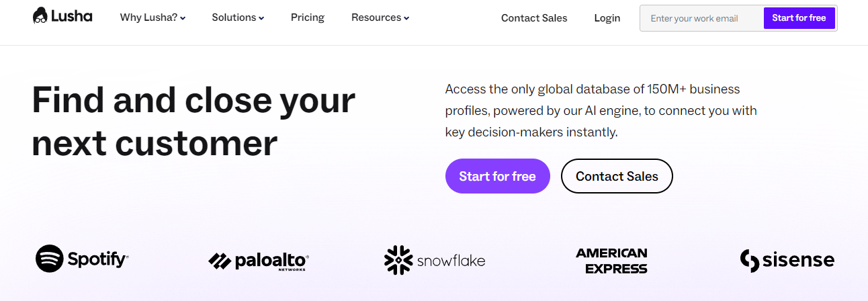This screenshot has width=868, height=301.
Task: Click the header Start for free button
Action: coord(799,18)
